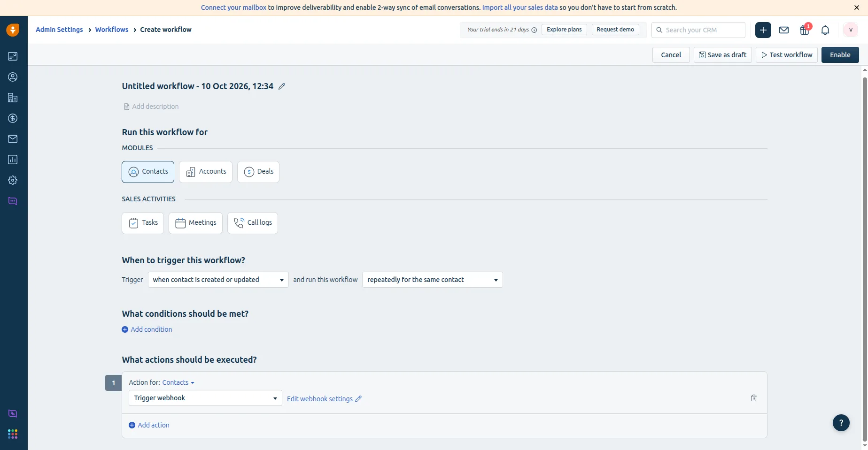Cancel the workflow creation
Viewport: 868px width, 450px height.
point(671,55)
